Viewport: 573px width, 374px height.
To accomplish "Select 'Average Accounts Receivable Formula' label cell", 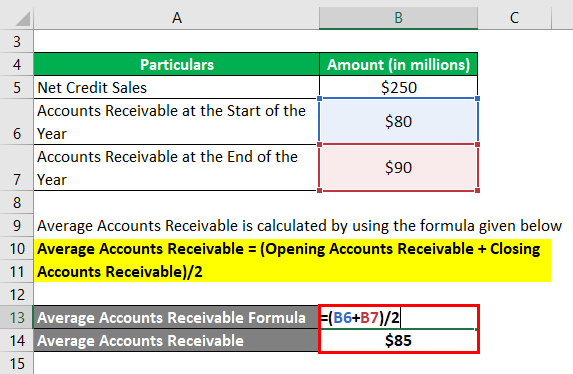I will [176, 317].
